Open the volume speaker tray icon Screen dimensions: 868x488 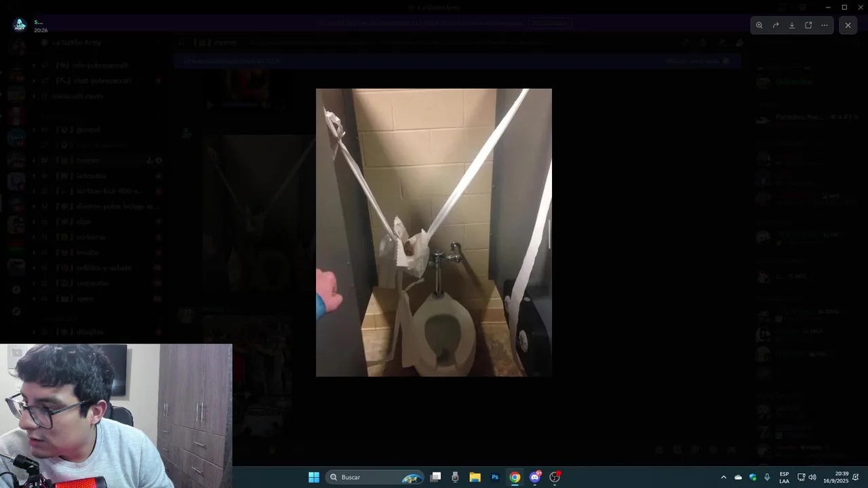[812, 477]
